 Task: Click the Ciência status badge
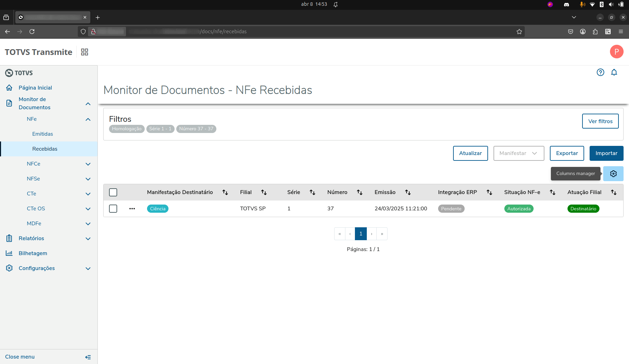(x=158, y=209)
